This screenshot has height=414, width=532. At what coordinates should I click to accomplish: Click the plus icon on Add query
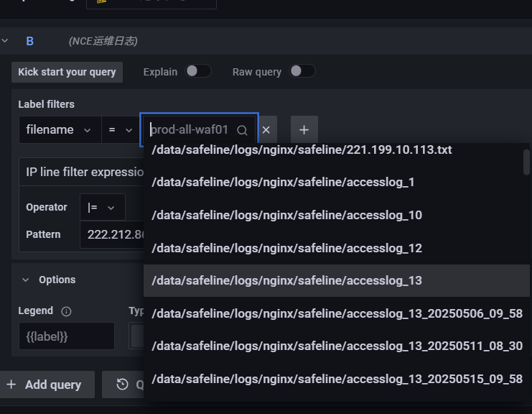pos(11,385)
